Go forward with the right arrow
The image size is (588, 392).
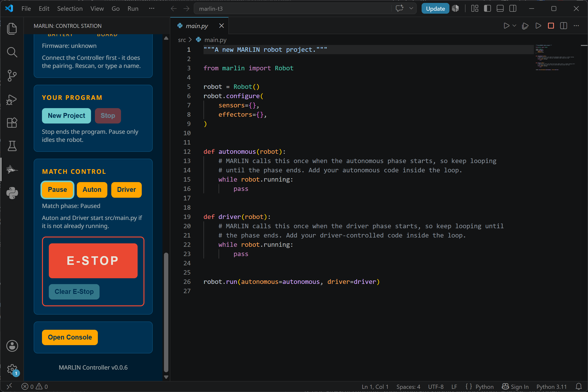pyautogui.click(x=186, y=9)
